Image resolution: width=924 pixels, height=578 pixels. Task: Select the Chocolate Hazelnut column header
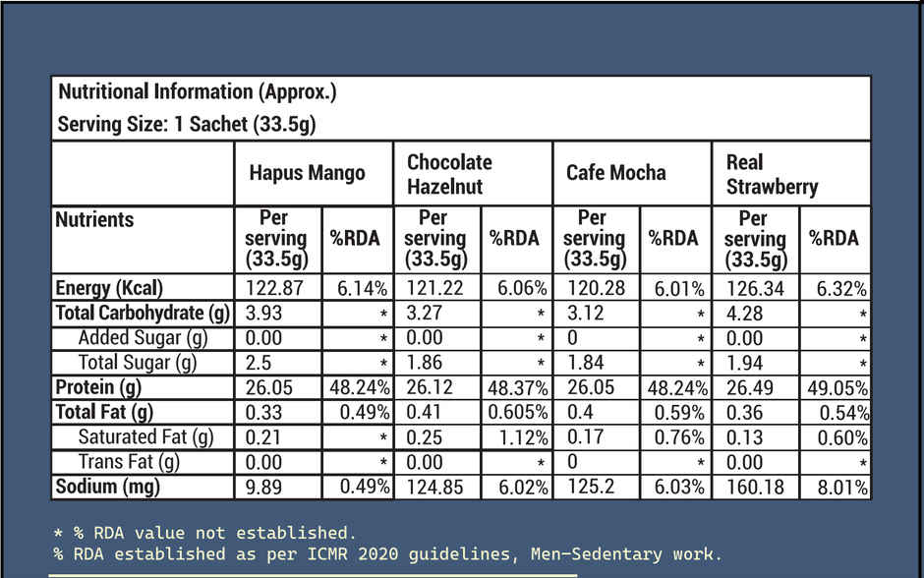point(449,173)
